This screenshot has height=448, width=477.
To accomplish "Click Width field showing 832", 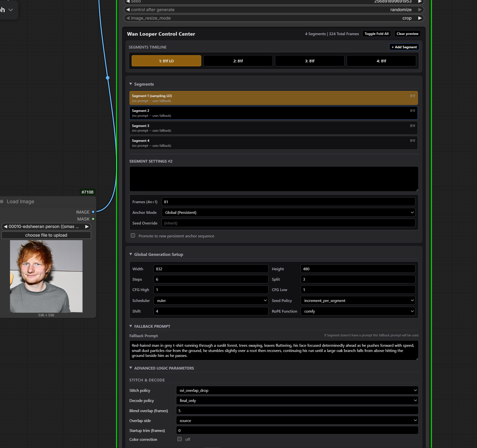I will coord(211,269).
